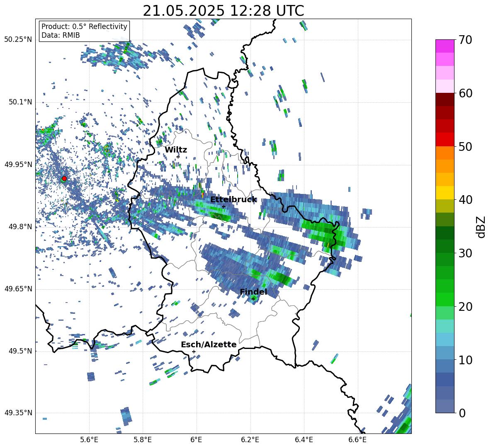Click the 6.6°E longitude label

tap(357, 440)
